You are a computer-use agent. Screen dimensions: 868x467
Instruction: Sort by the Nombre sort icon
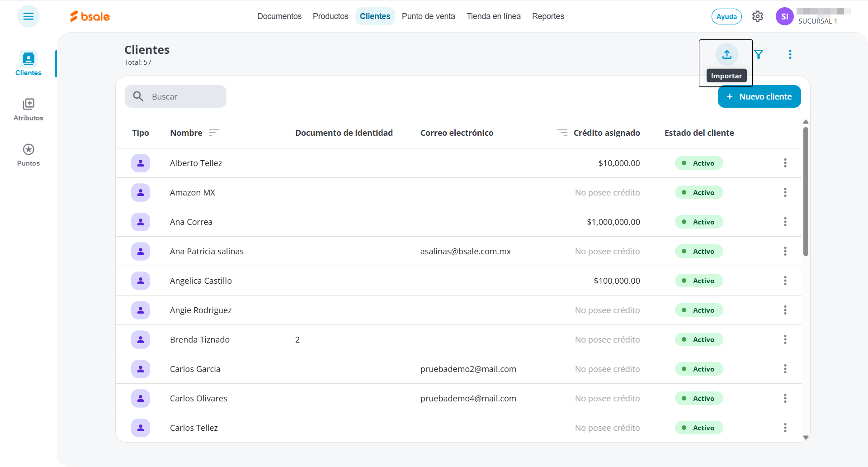[213, 133]
